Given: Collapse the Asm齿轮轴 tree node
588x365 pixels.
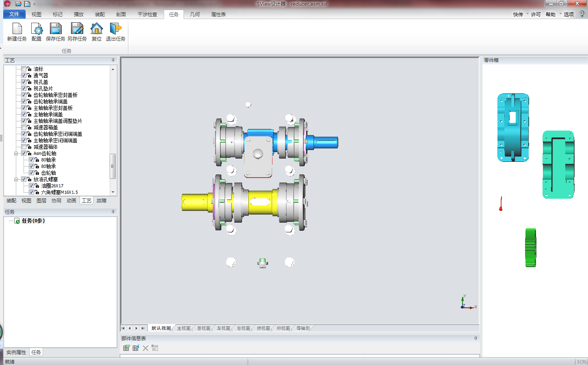Looking at the screenshot, I should click(x=16, y=153).
